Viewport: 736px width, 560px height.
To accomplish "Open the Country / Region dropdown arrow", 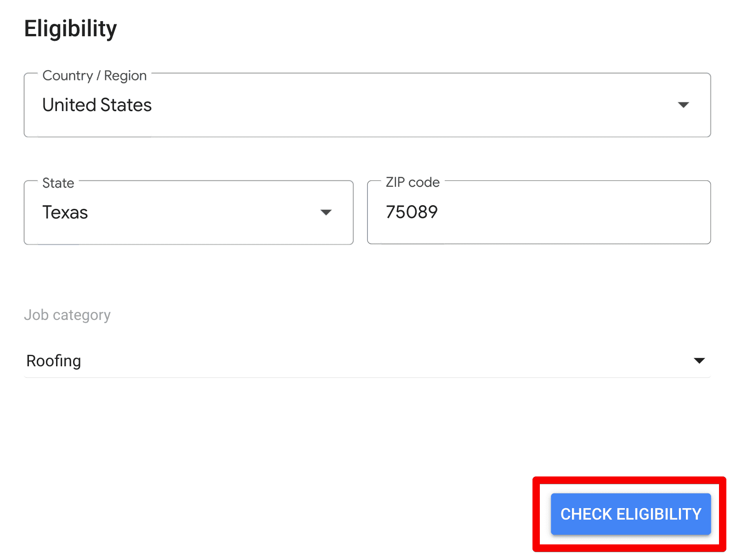I will [x=683, y=105].
